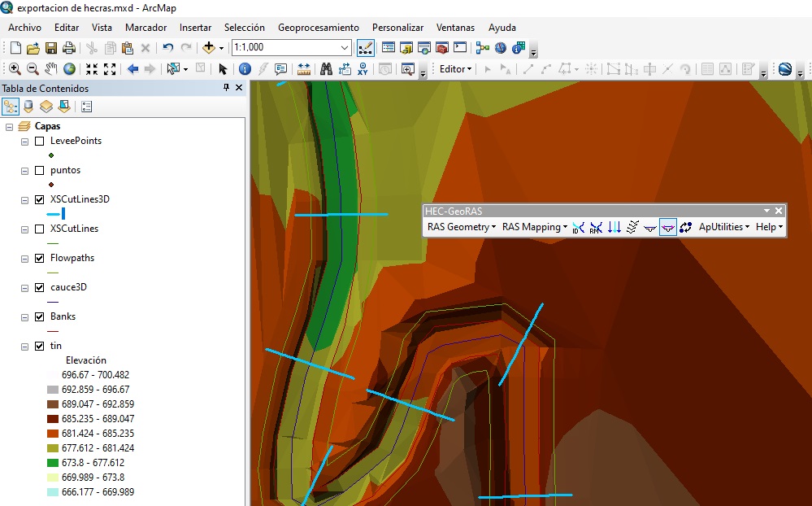This screenshot has width=812, height=506.
Task: Open the Personalizar menu
Action: [397, 28]
